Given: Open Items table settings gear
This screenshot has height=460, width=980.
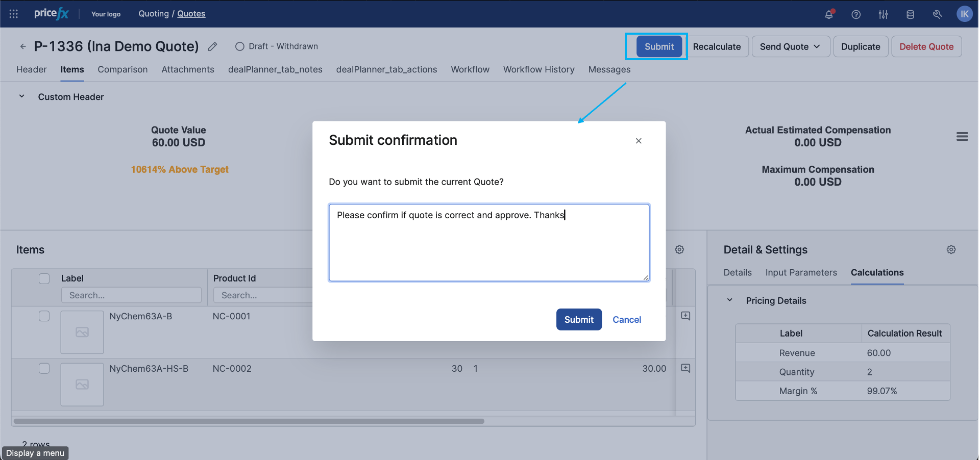Looking at the screenshot, I should point(679,249).
